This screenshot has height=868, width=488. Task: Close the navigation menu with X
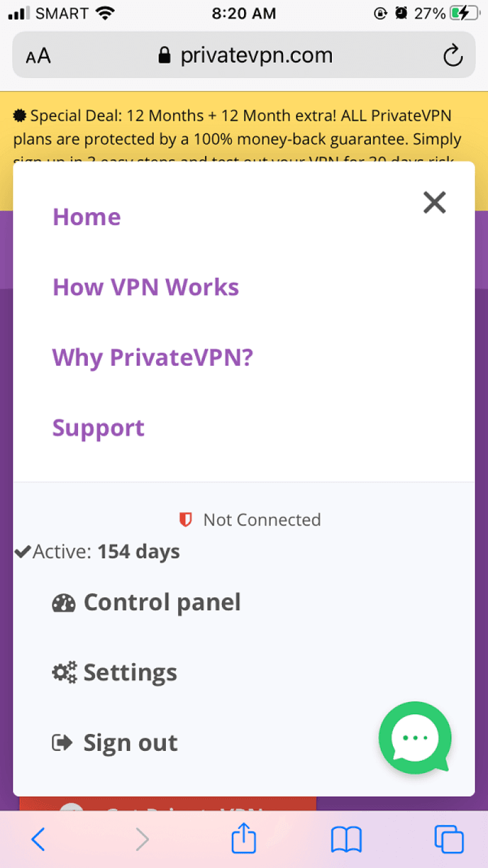[434, 202]
